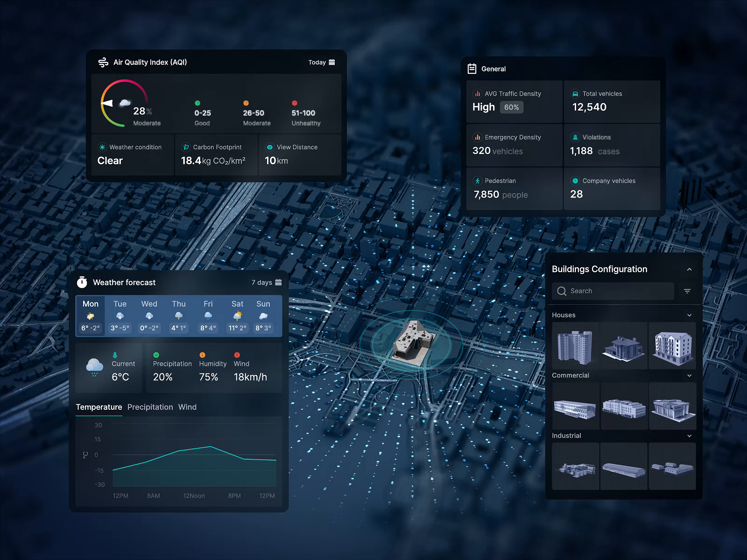Click the Weather condition sun icon
The width and height of the screenshot is (747, 560).
tap(102, 147)
